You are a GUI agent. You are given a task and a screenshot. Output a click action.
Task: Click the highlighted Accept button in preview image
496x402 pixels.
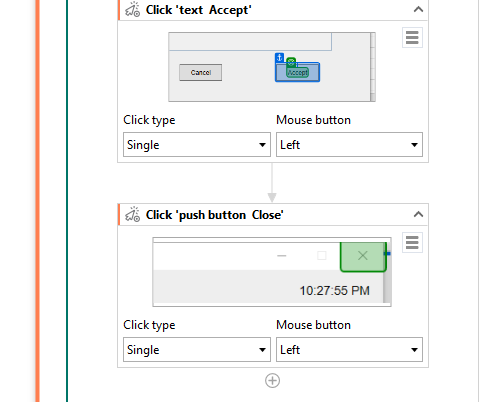[x=298, y=72]
